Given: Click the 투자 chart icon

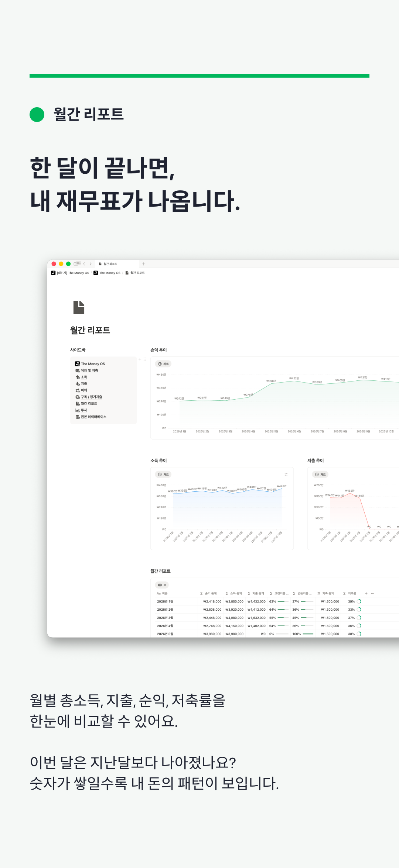Looking at the screenshot, I should [x=78, y=410].
